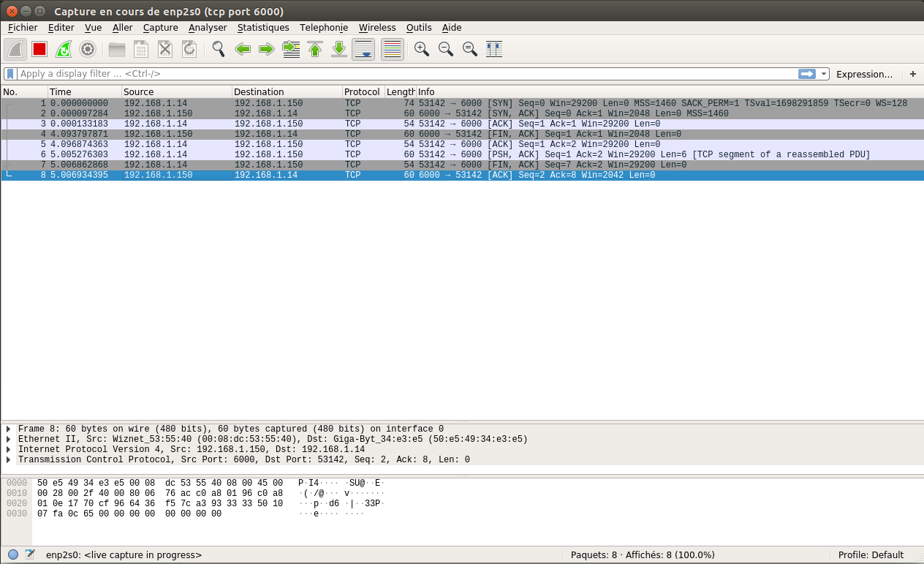Jump to the first packet icon

point(315,49)
